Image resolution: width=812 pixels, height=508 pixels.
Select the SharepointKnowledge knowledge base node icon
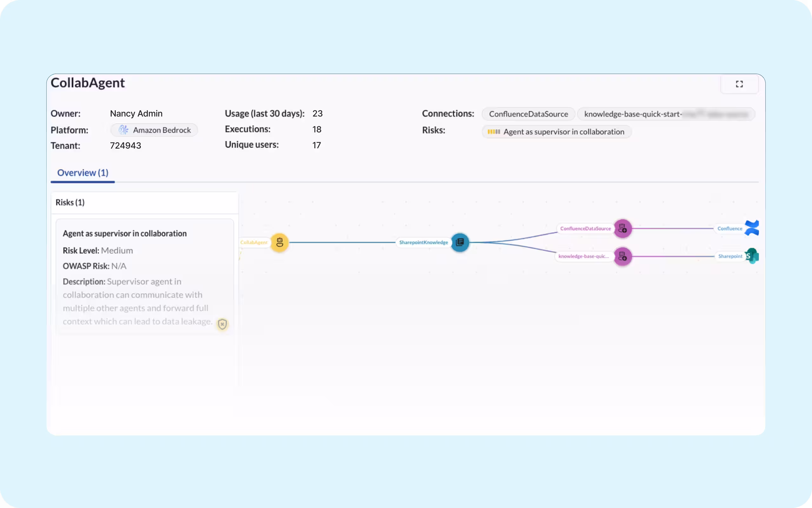(x=460, y=242)
